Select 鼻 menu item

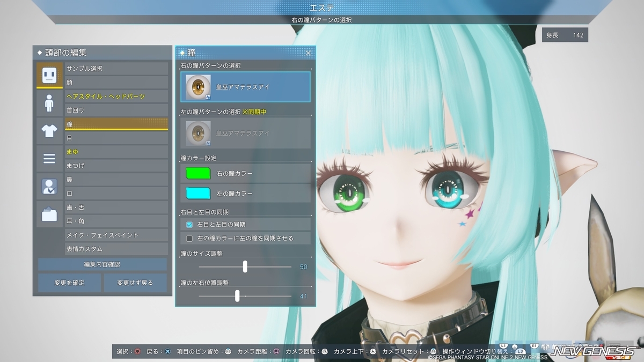point(116,180)
